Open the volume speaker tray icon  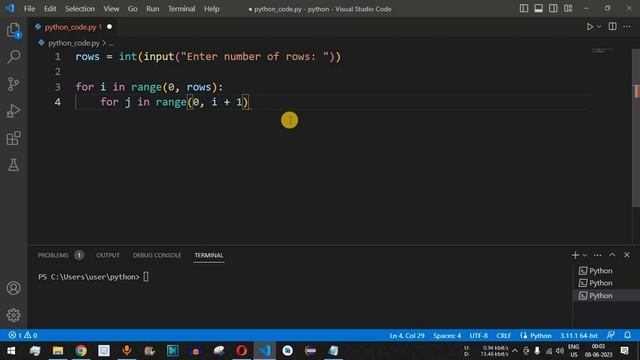pyautogui.click(x=560, y=351)
